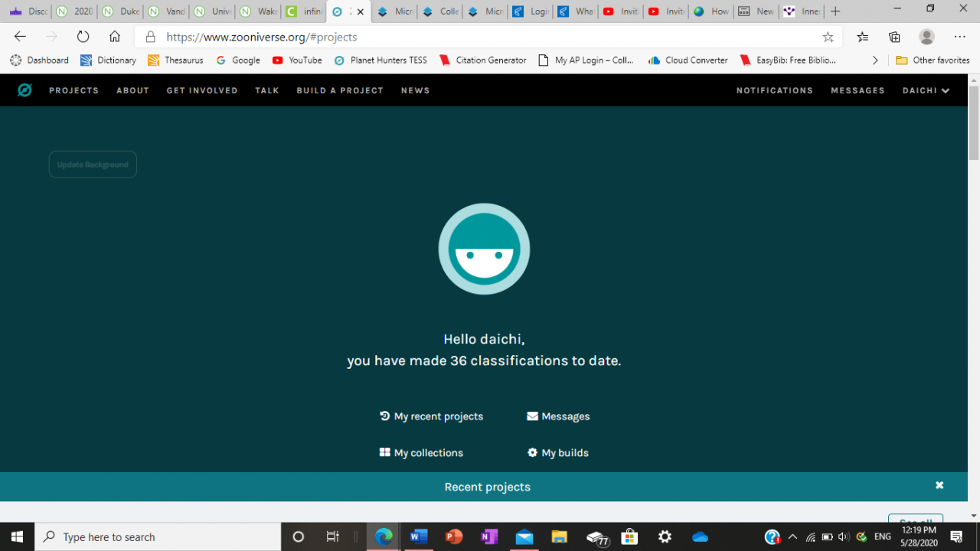
Task: Open Task View icon
Action: tap(333, 536)
